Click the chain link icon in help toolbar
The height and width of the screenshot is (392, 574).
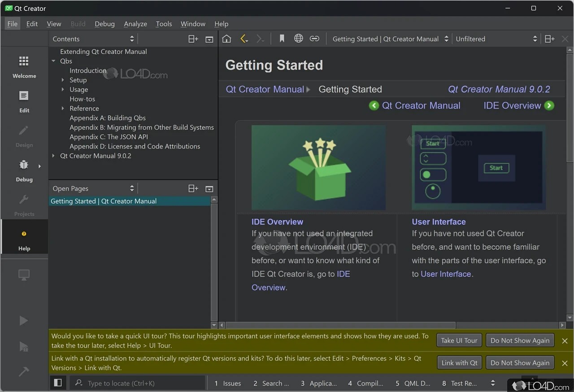(x=314, y=39)
